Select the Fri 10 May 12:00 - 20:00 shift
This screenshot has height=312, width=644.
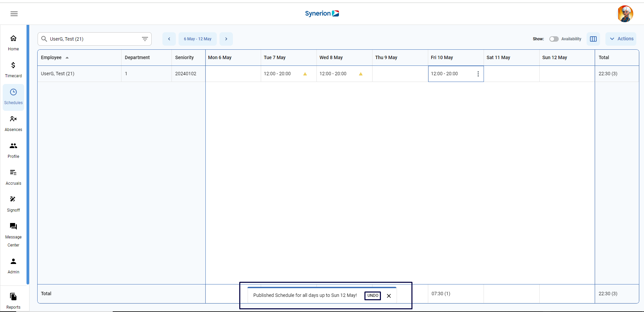pyautogui.click(x=444, y=74)
